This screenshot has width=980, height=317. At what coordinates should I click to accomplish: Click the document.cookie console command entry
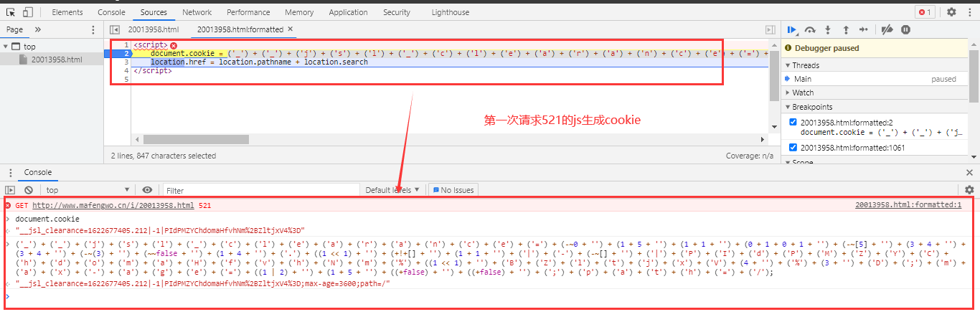tap(47, 218)
